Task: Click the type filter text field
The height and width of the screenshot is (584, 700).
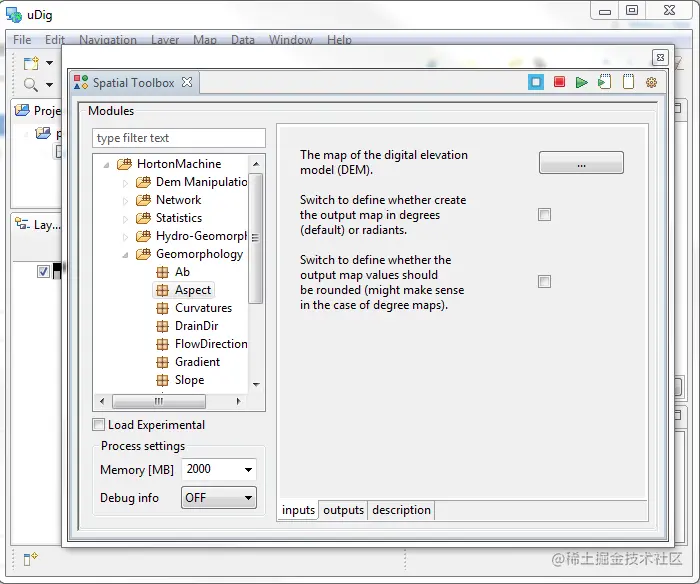Action: (x=179, y=138)
